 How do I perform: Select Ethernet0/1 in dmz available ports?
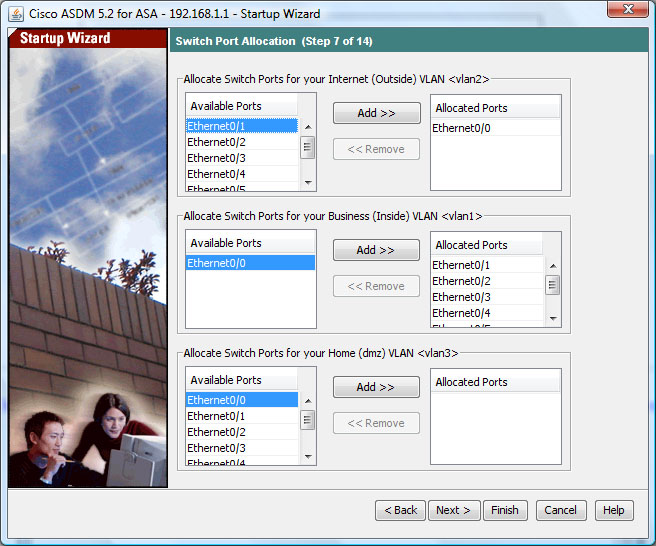[x=242, y=416]
